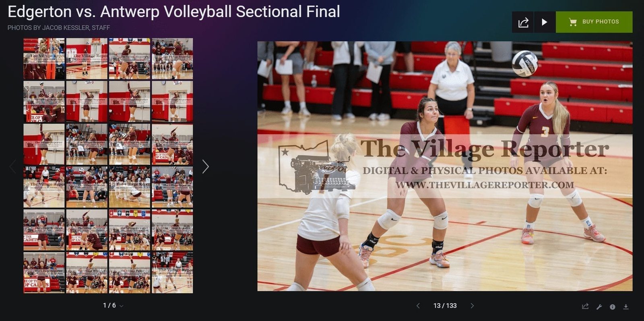Click the shopping cart icon on BUY PHOTOS
The height and width of the screenshot is (321, 644).
click(x=572, y=22)
